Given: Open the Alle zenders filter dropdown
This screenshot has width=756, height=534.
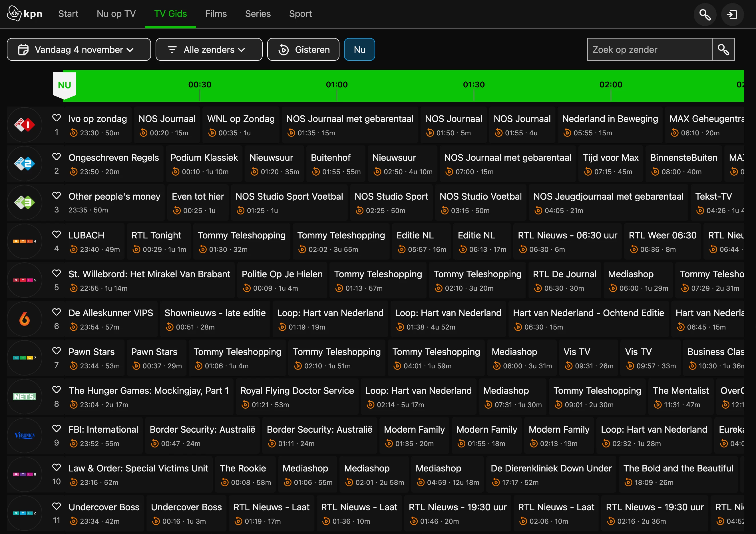Looking at the screenshot, I should 209,50.
